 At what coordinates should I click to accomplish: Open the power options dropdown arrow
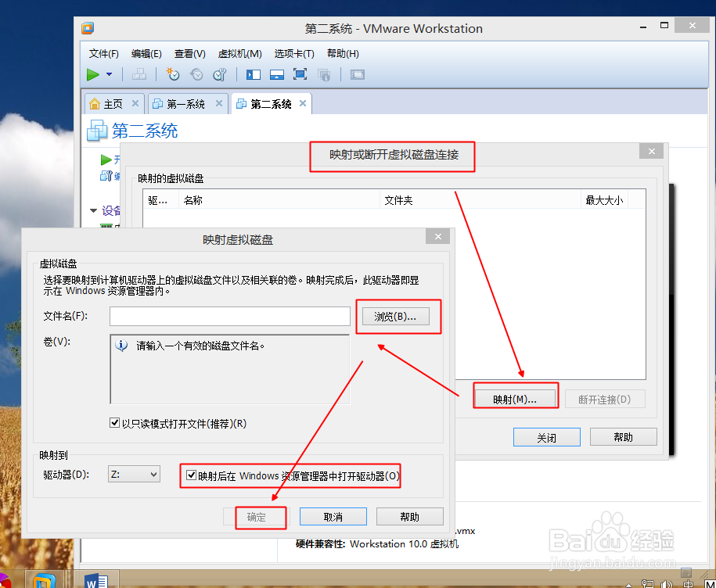109,74
